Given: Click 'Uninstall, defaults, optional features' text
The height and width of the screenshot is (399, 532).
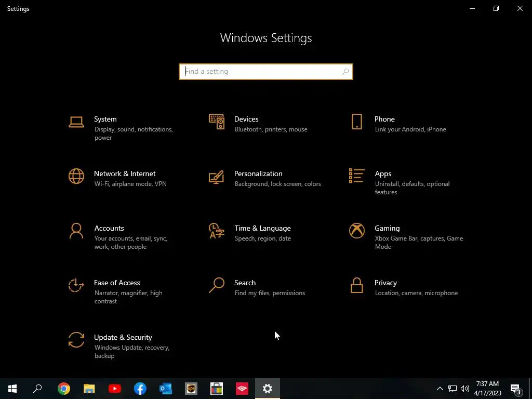Looking at the screenshot, I should 412,188.
